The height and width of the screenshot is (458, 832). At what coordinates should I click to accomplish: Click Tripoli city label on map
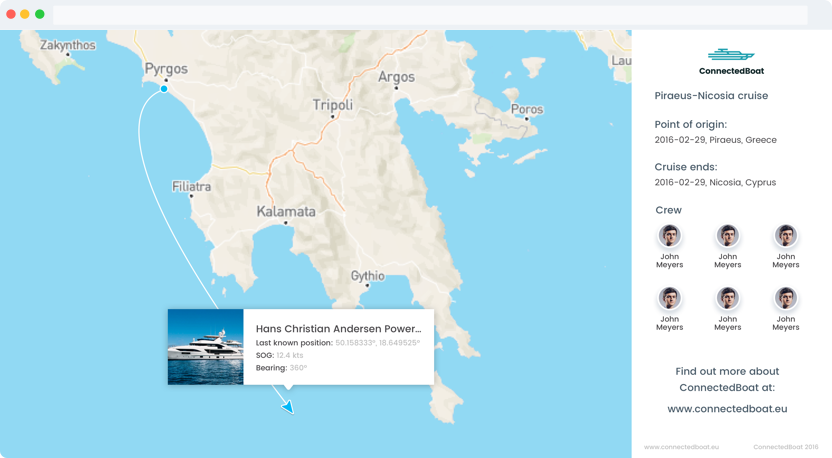coord(333,105)
